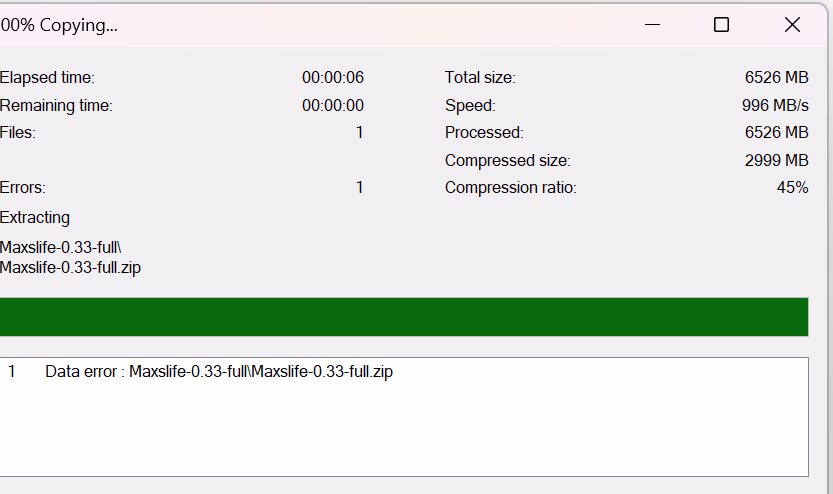The height and width of the screenshot is (494, 833).
Task: Click the Errors count value
Action: 359,188
